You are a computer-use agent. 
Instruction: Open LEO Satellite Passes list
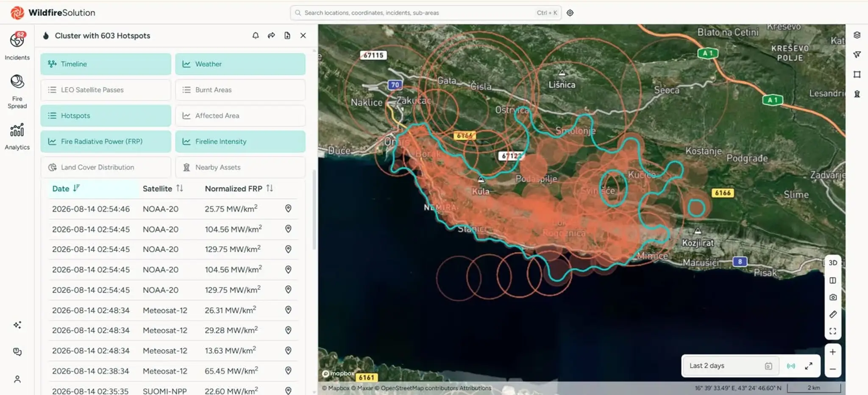tap(106, 90)
